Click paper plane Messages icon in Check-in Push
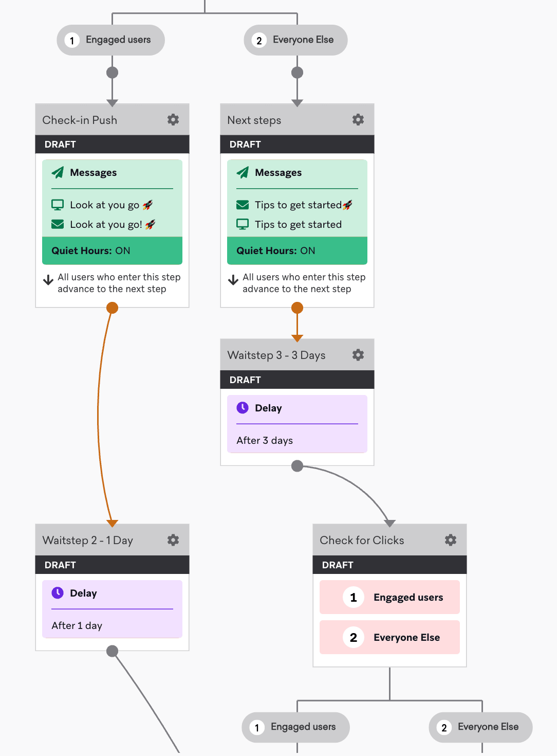557x756 pixels. 58,172
